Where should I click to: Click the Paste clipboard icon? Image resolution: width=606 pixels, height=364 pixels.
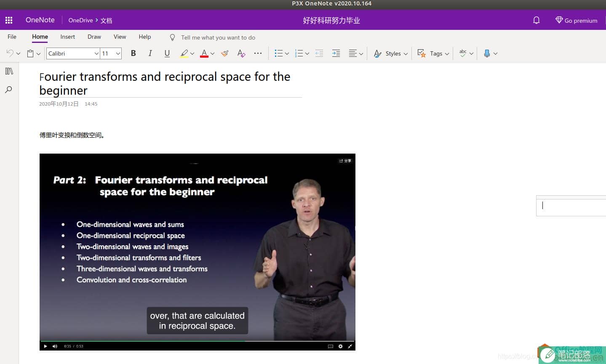[x=30, y=53]
